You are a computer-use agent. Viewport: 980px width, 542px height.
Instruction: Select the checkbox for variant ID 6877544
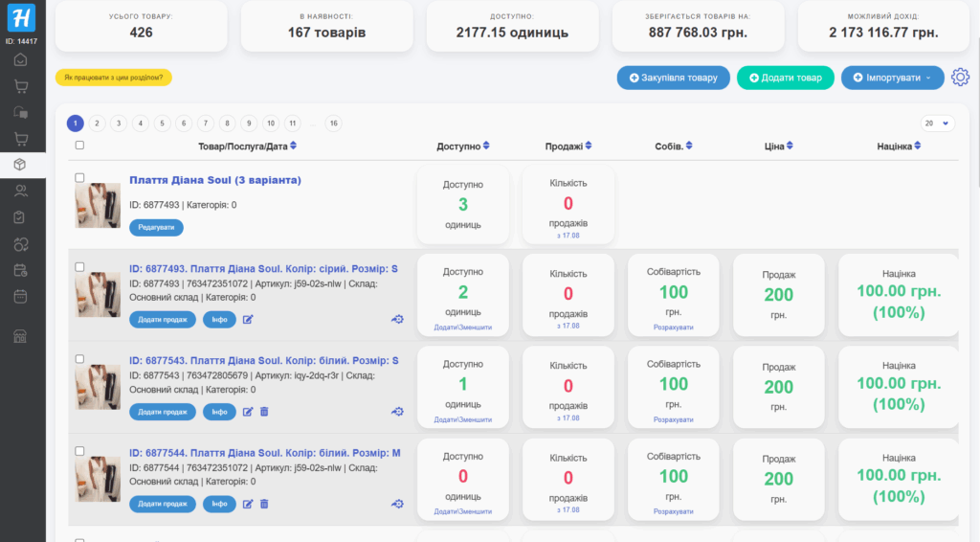[79, 451]
